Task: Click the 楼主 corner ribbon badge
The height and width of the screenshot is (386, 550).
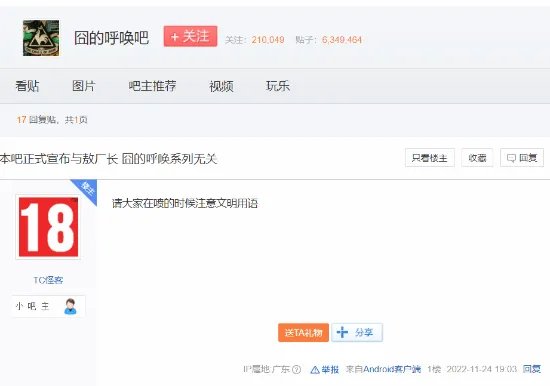Action: [x=86, y=189]
